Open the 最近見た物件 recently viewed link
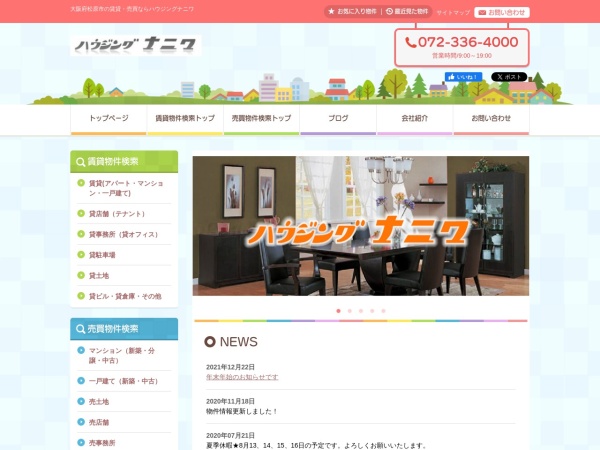 (407, 11)
